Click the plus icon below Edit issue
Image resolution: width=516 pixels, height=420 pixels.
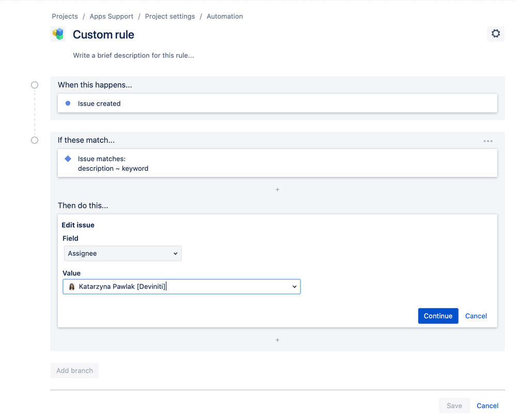point(277,340)
